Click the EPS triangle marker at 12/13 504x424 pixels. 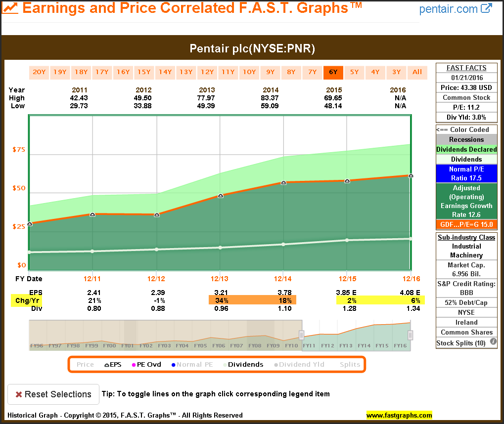pyautogui.click(x=221, y=196)
